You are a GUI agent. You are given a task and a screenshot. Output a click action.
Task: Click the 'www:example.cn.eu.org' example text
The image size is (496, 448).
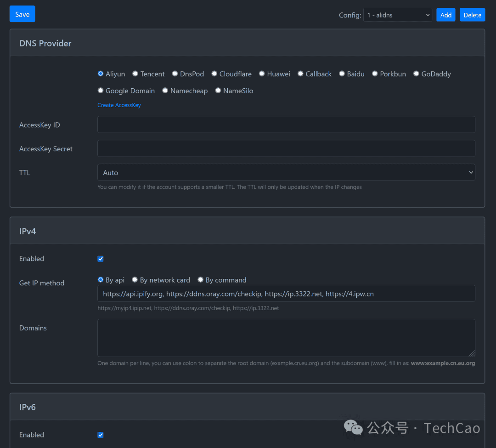coord(443,363)
